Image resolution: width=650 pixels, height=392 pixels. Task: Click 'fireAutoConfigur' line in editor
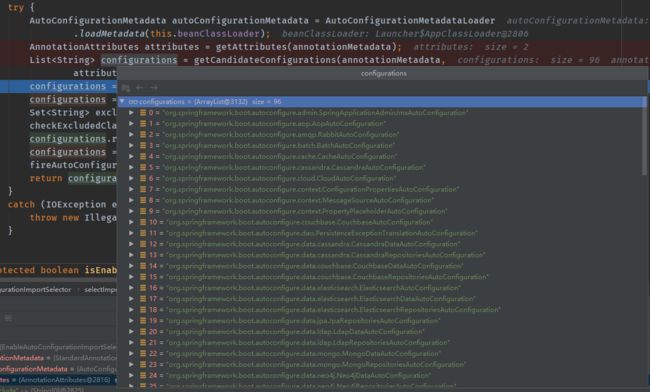[73, 165]
